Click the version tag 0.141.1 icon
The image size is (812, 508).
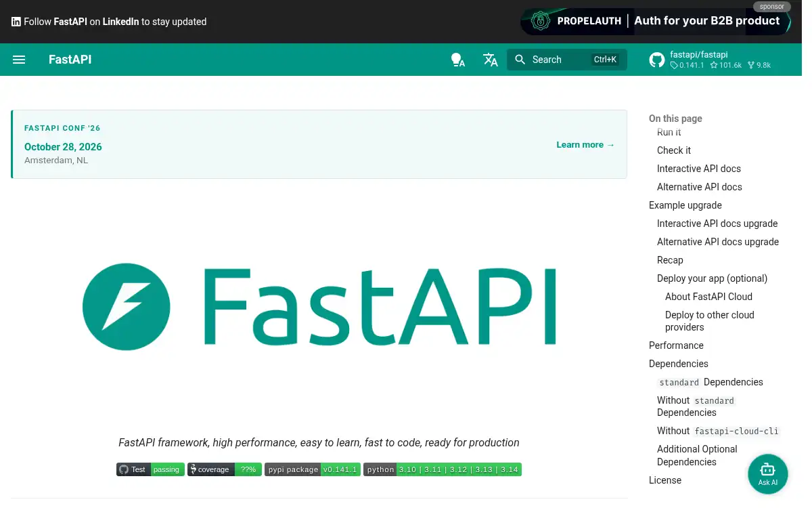[x=673, y=66]
